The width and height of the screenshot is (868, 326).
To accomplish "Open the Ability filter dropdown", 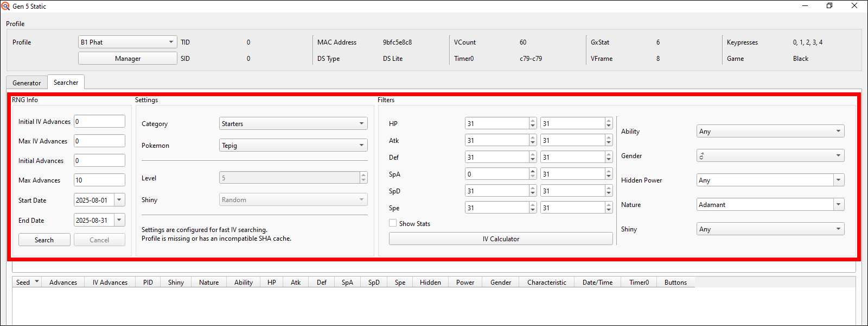I will 770,131.
